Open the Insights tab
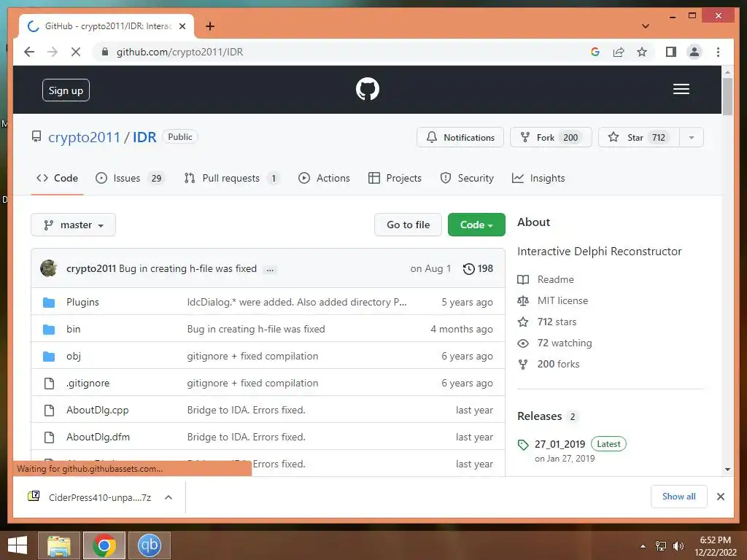747x560 pixels. tap(538, 178)
